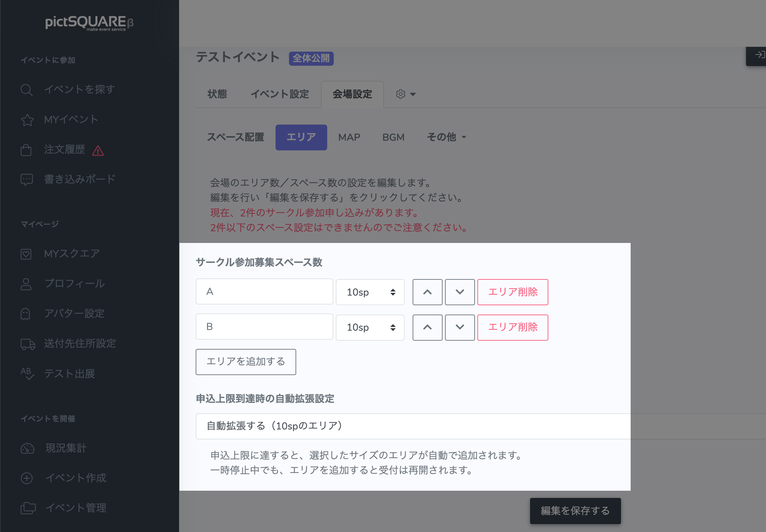Viewport: 766px width, 532px height.
Task: Click the magnifier icon next to イベントを探す
Action: point(27,90)
